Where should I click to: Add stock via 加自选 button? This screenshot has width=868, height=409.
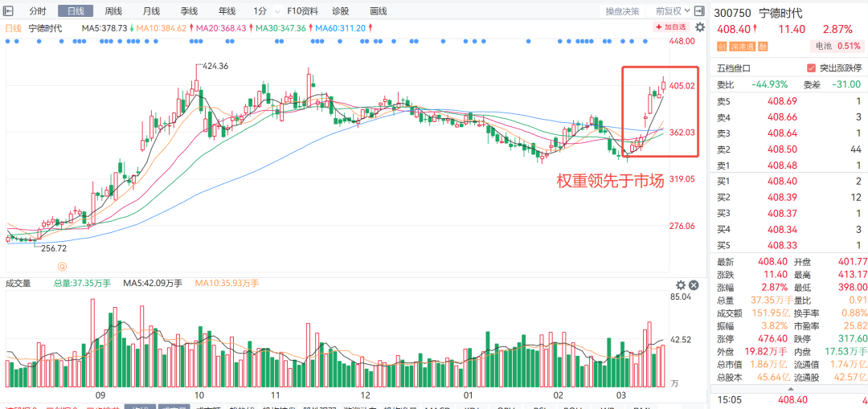[671, 27]
